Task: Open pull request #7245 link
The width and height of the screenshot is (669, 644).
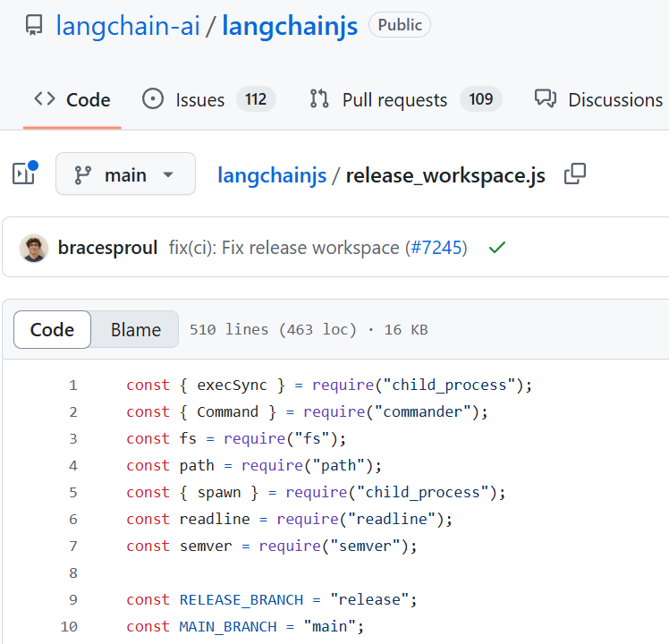Action: (x=436, y=248)
